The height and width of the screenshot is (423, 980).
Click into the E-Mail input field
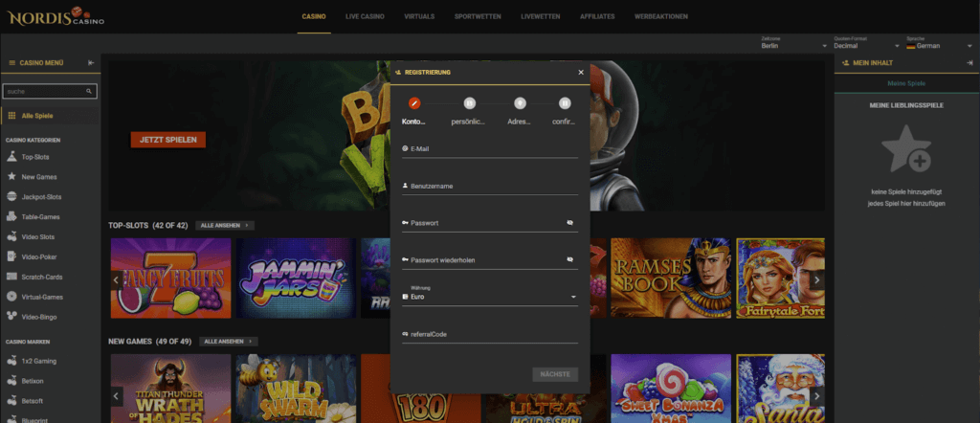[489, 149]
